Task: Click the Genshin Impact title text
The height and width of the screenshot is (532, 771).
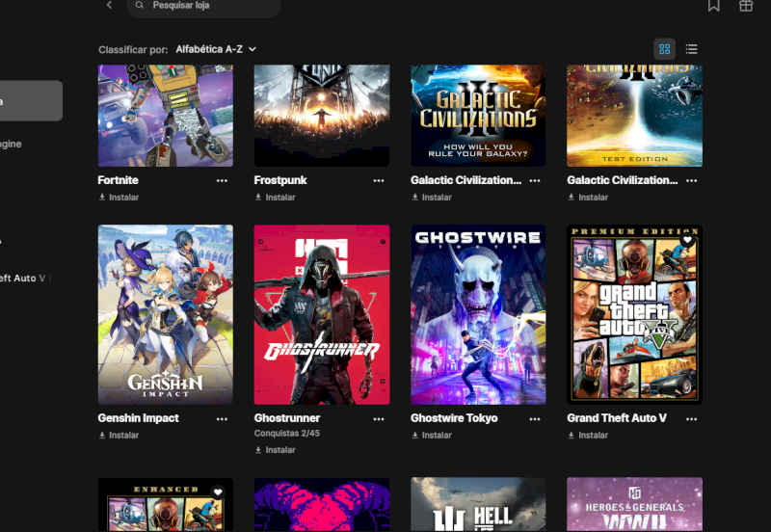Action: 138,418
